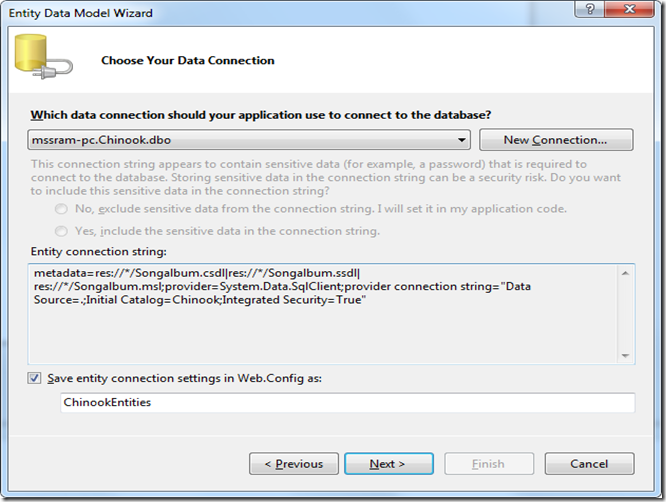The width and height of the screenshot is (666, 502).
Task: Click scroll up arrow in connection string box
Action: click(x=626, y=272)
